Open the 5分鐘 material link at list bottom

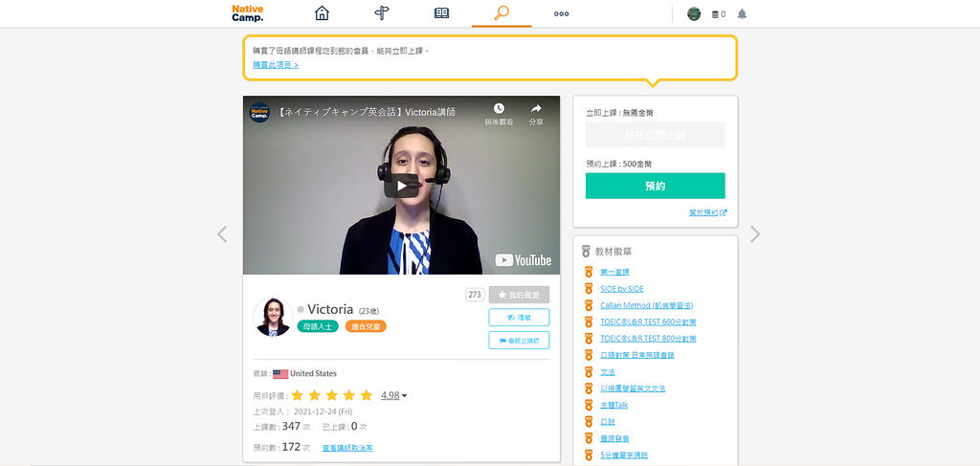[624, 455]
